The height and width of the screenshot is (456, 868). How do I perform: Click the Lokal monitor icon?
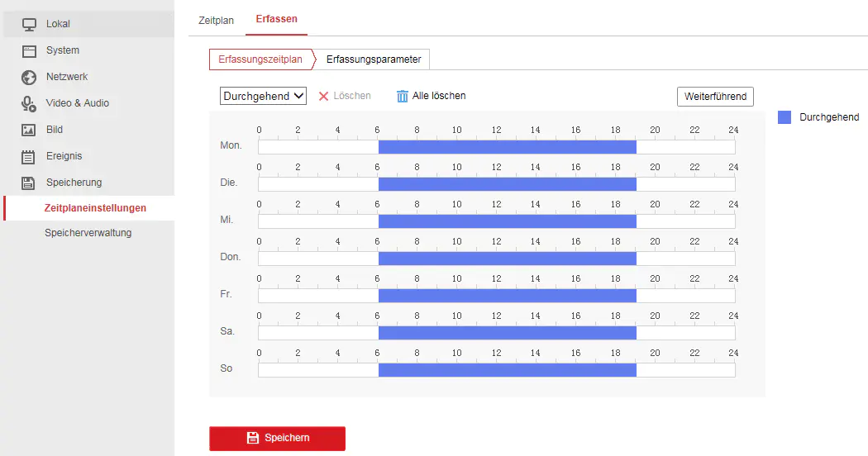29,24
